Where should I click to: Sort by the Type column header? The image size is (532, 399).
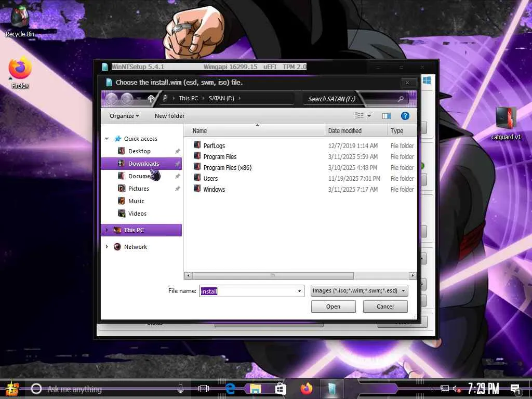(402, 131)
